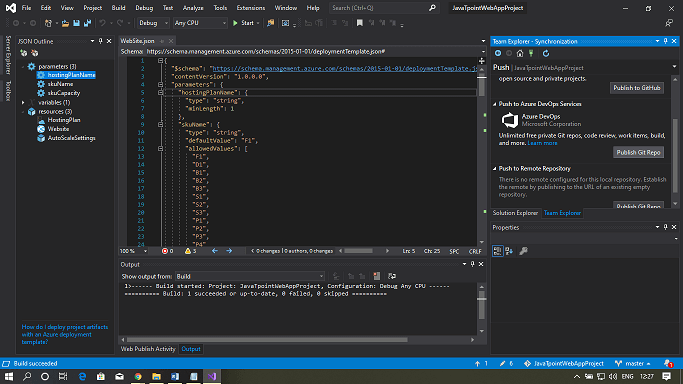The width and height of the screenshot is (683, 384).
Task: Click the delete resource icon in JSON Outline
Action: [x=34, y=53]
